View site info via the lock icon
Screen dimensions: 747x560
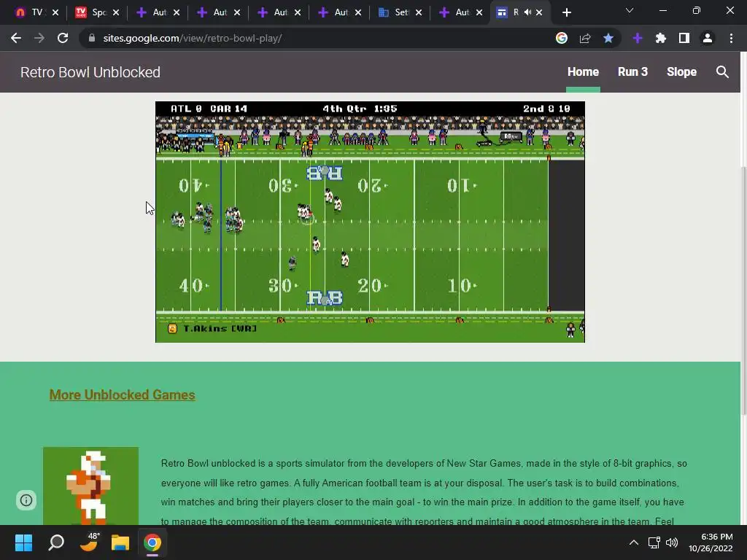click(x=92, y=38)
